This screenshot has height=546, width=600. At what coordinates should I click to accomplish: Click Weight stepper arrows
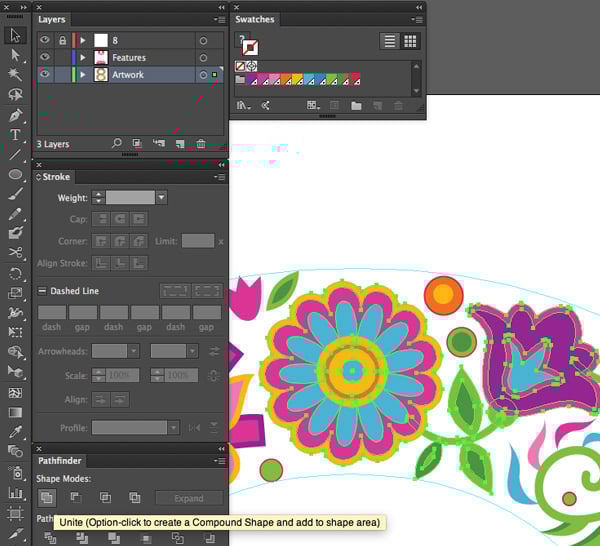[98, 197]
